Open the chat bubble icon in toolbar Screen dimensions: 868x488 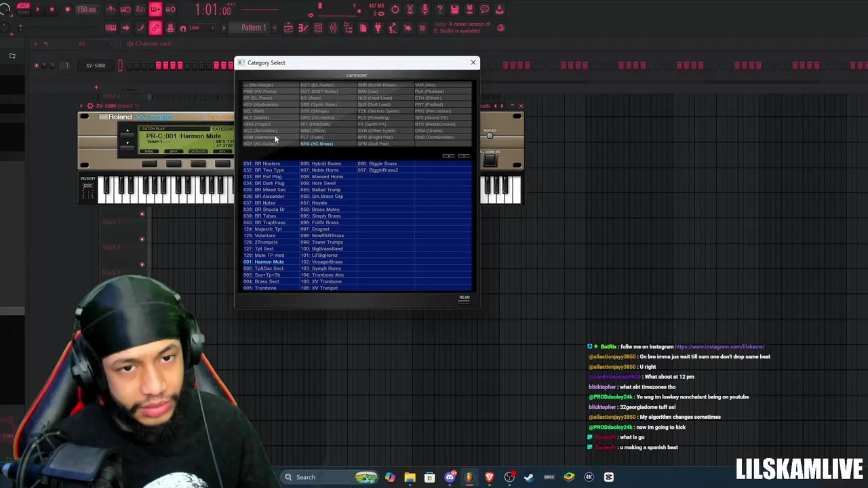484,9
